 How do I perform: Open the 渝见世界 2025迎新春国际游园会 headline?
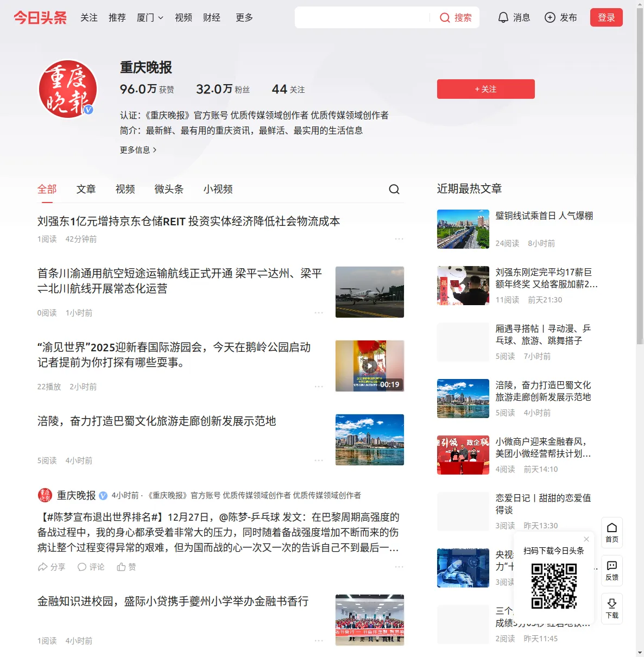174,355
